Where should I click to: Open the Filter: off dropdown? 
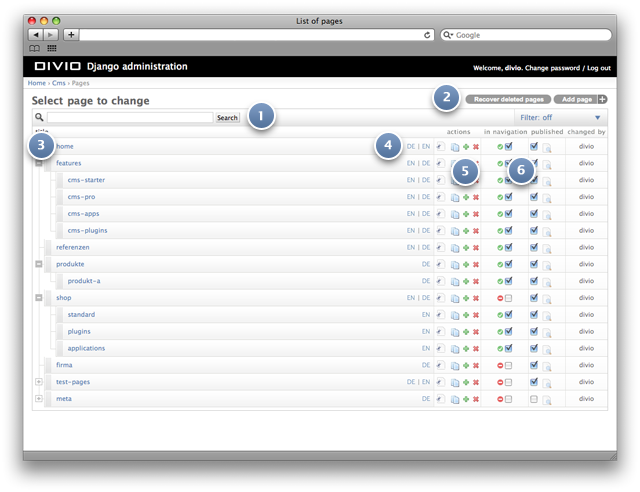tap(560, 118)
